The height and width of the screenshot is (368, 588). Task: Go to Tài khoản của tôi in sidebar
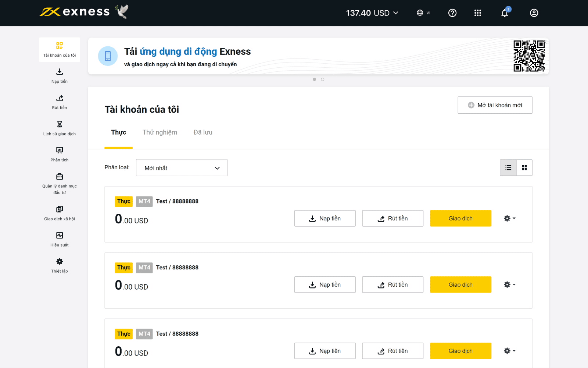click(60, 50)
